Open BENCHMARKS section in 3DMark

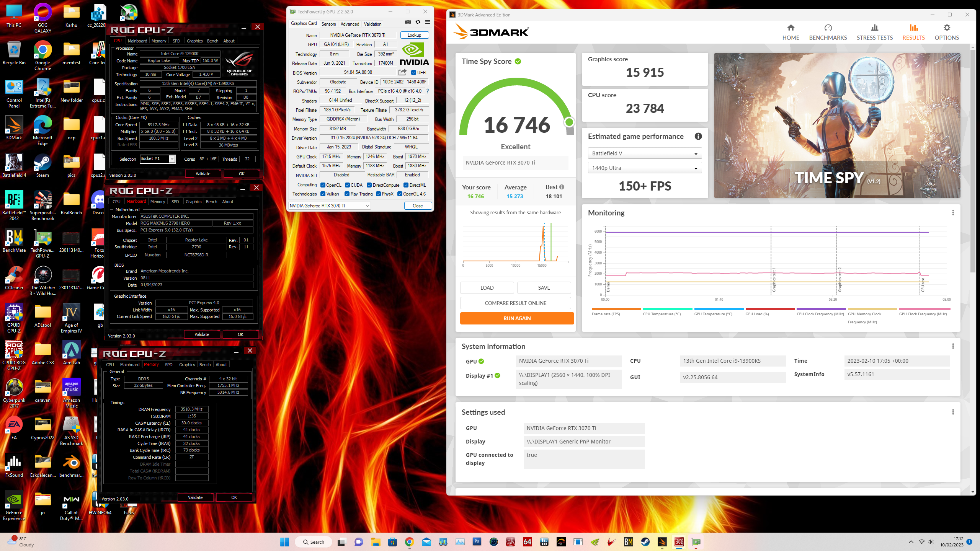pos(828,32)
